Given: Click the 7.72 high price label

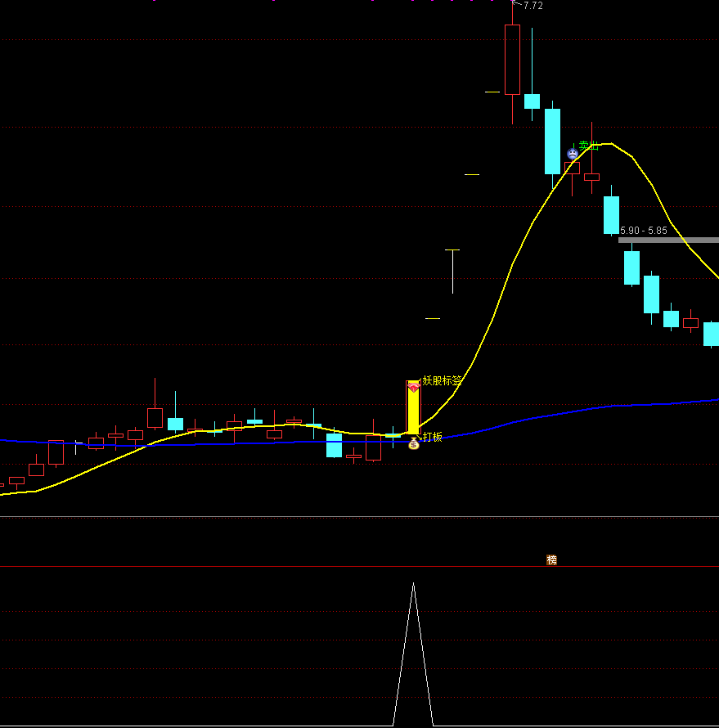Looking at the screenshot, I should pos(533,6).
